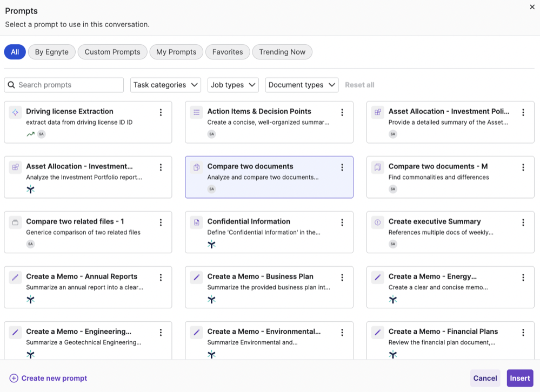Open the Task categories dropdown

pyautogui.click(x=165, y=85)
